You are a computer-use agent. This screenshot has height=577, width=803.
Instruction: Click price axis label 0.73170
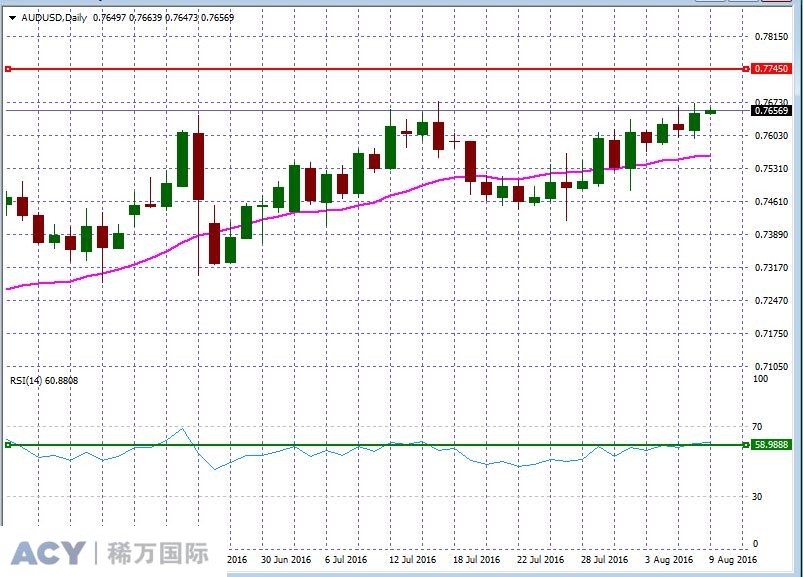point(771,268)
